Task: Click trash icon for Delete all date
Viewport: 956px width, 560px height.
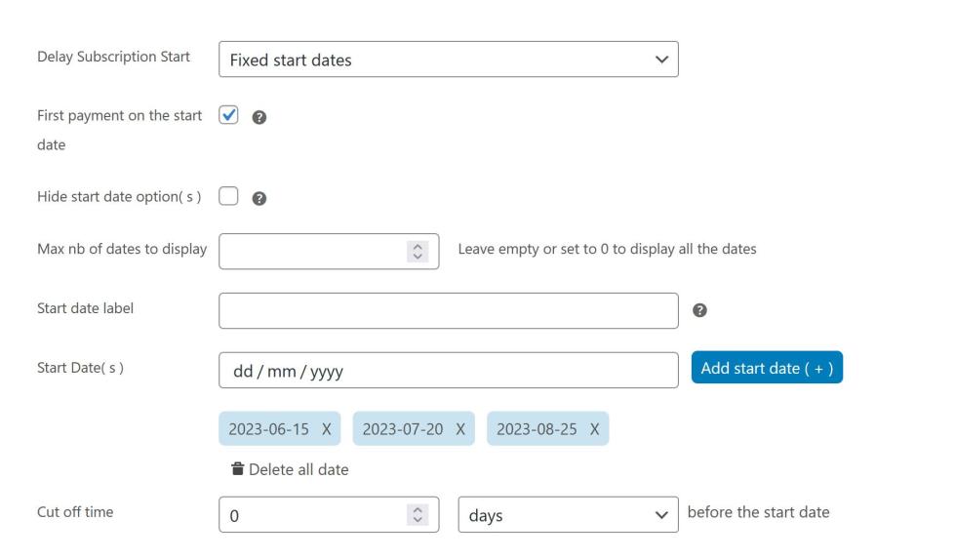Action: (238, 468)
